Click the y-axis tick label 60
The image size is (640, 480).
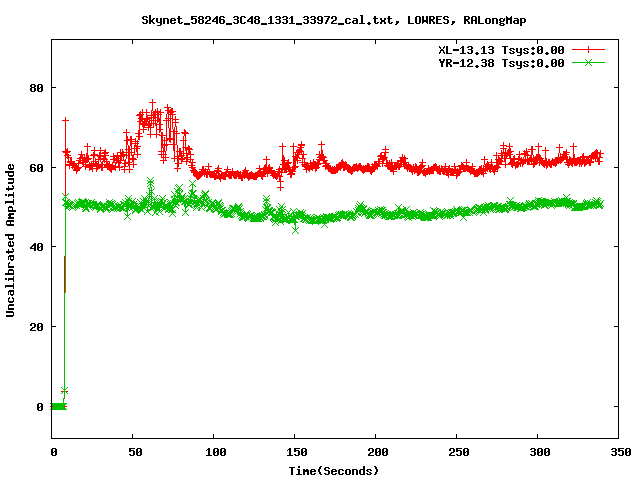click(36, 168)
